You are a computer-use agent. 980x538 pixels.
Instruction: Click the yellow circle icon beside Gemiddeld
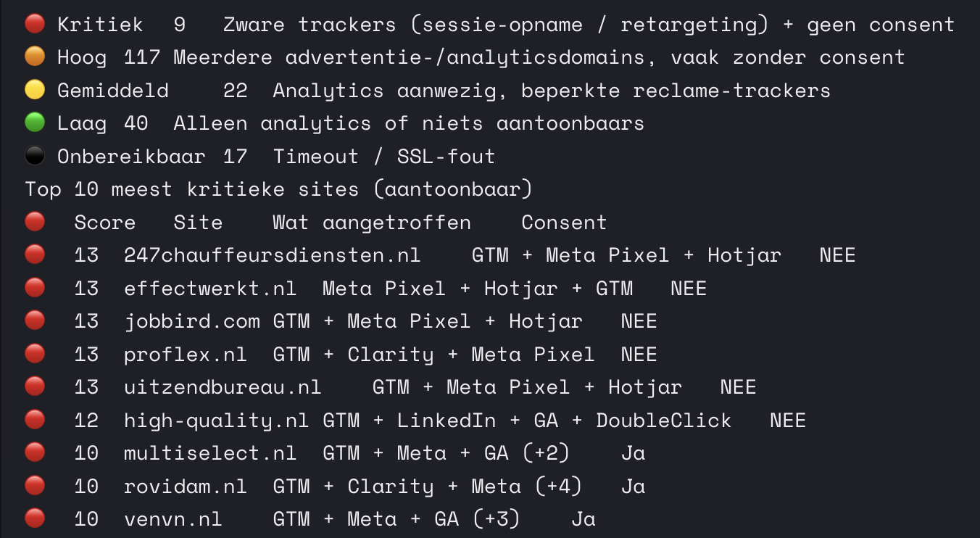[35, 91]
